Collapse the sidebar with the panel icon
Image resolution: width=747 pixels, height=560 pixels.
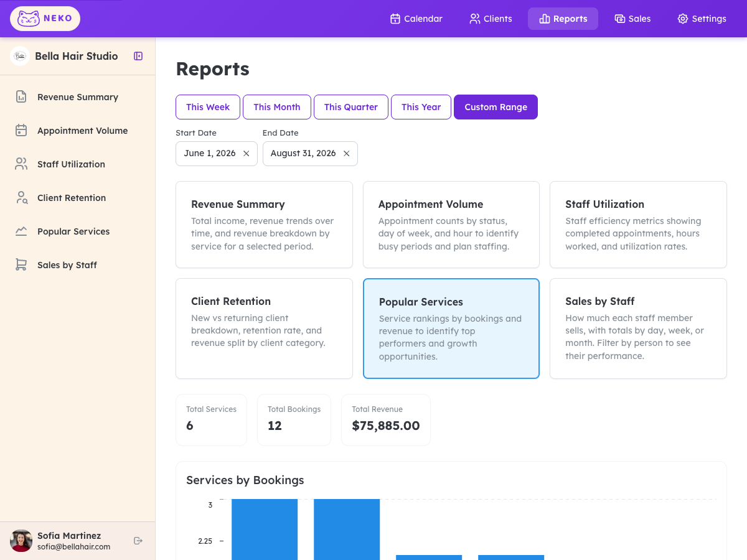(x=138, y=56)
